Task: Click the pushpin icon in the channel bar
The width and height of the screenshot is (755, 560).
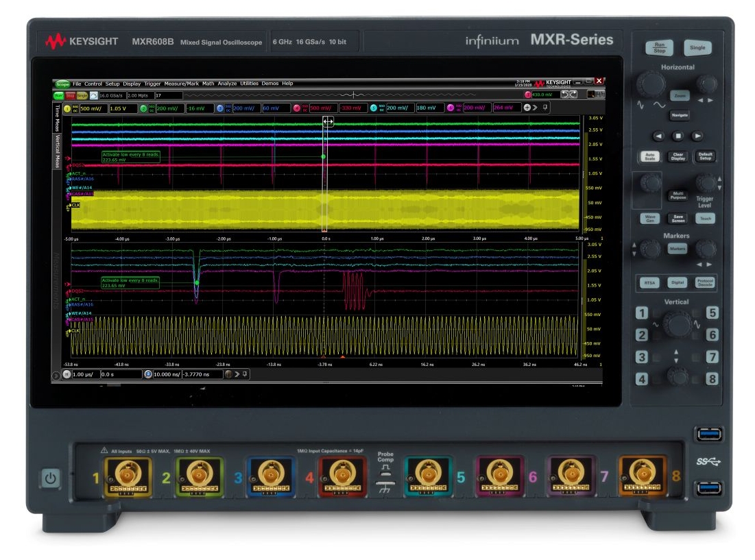Action: click(x=545, y=107)
